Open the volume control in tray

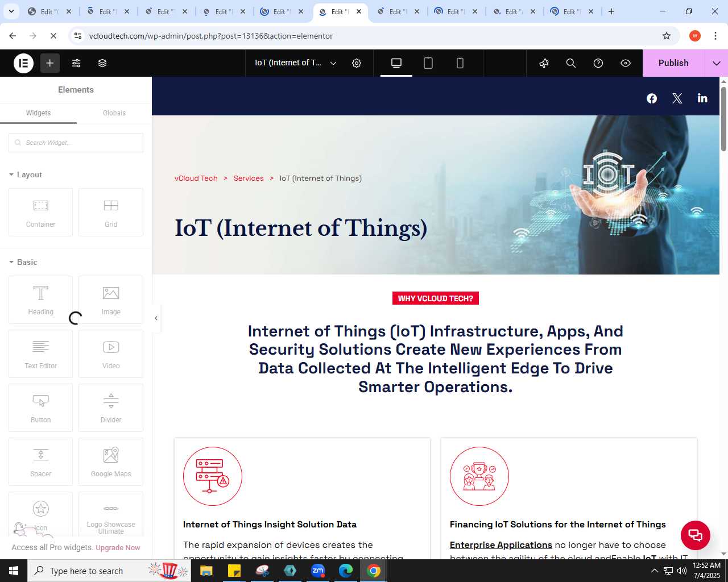point(682,571)
